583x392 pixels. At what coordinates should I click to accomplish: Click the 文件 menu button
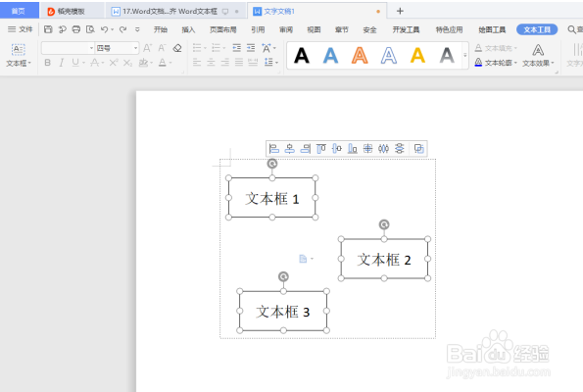(x=21, y=29)
